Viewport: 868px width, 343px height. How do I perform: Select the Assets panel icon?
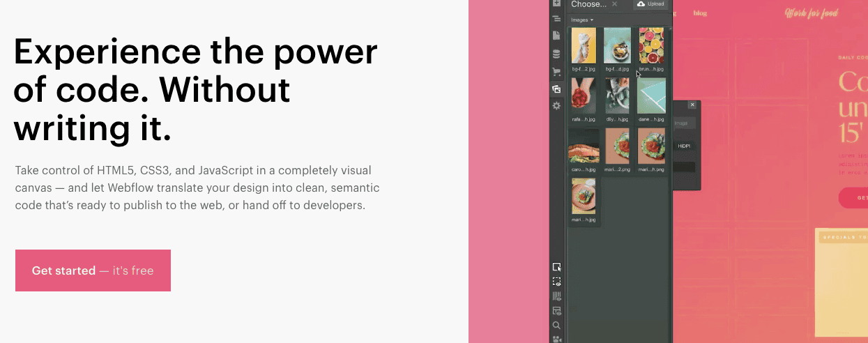[x=556, y=89]
